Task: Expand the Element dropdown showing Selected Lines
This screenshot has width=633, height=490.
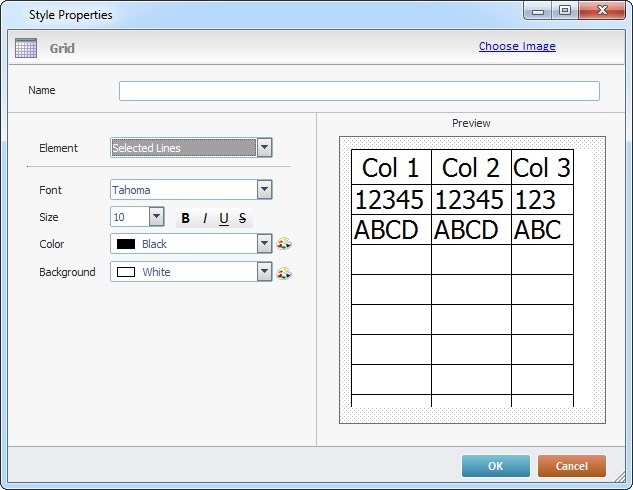Action: point(264,148)
